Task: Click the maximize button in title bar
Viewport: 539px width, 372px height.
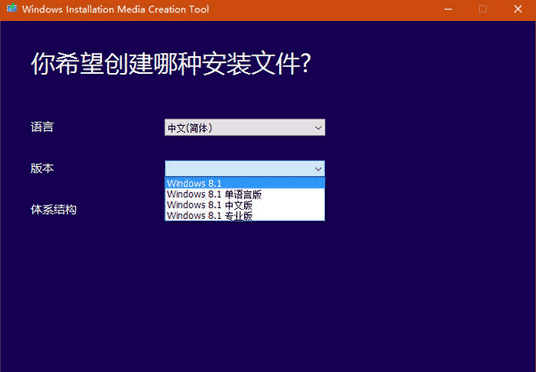Action: coord(483,9)
